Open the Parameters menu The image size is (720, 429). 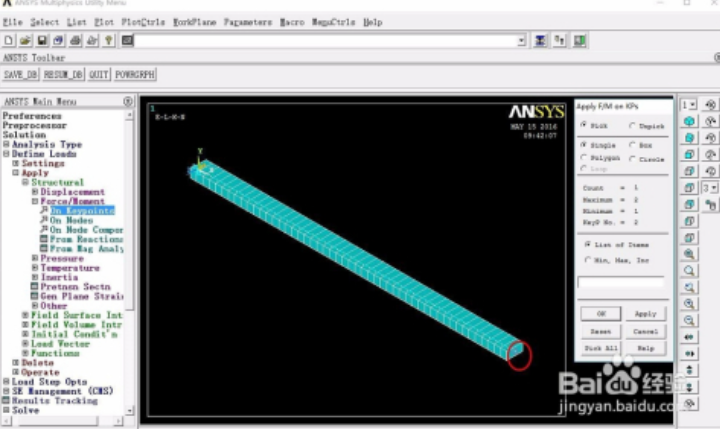point(248,22)
